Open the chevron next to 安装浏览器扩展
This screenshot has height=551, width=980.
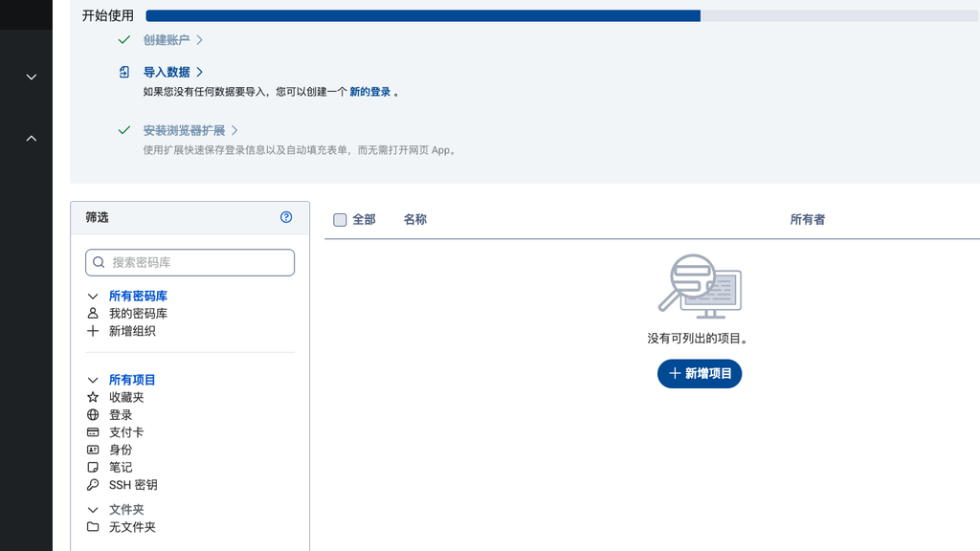pos(234,130)
